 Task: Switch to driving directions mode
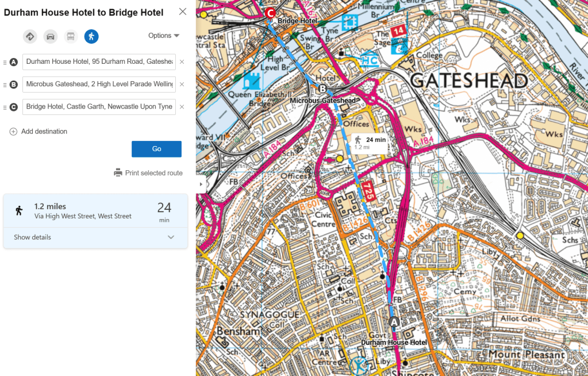pyautogui.click(x=51, y=37)
